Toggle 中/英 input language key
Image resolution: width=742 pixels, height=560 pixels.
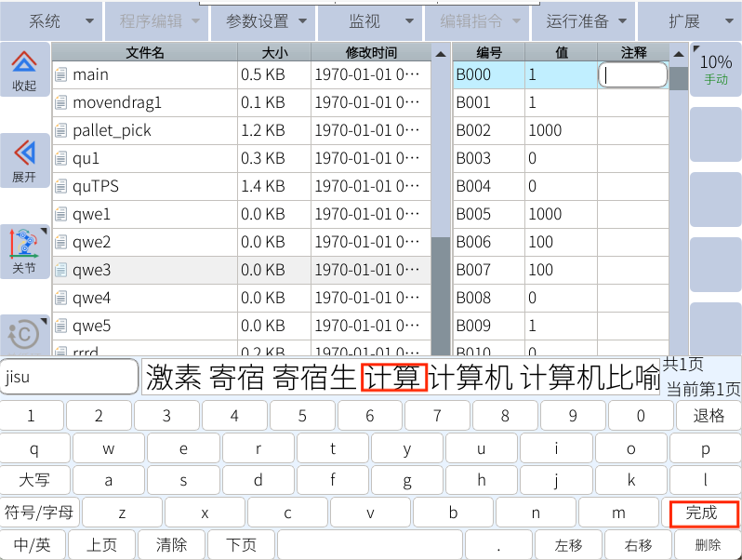point(33,545)
